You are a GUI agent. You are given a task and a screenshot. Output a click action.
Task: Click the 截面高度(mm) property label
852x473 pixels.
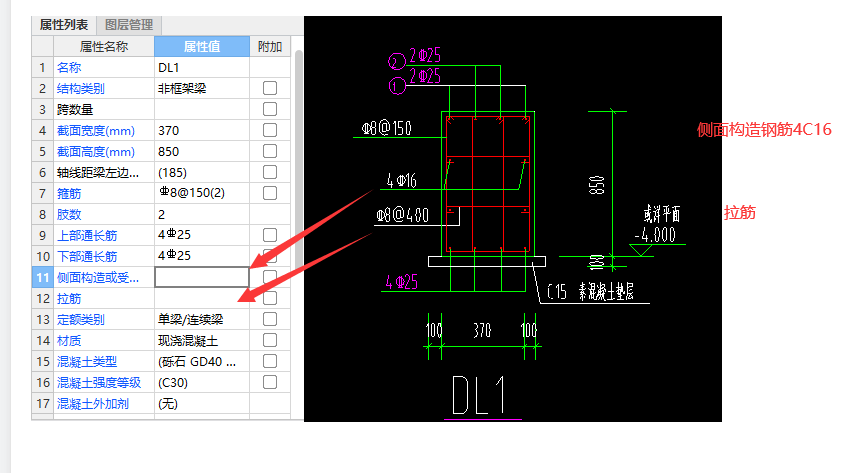coord(96,152)
